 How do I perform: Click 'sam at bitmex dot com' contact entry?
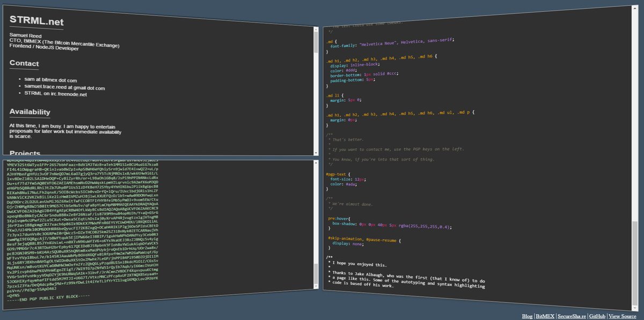click(x=50, y=79)
